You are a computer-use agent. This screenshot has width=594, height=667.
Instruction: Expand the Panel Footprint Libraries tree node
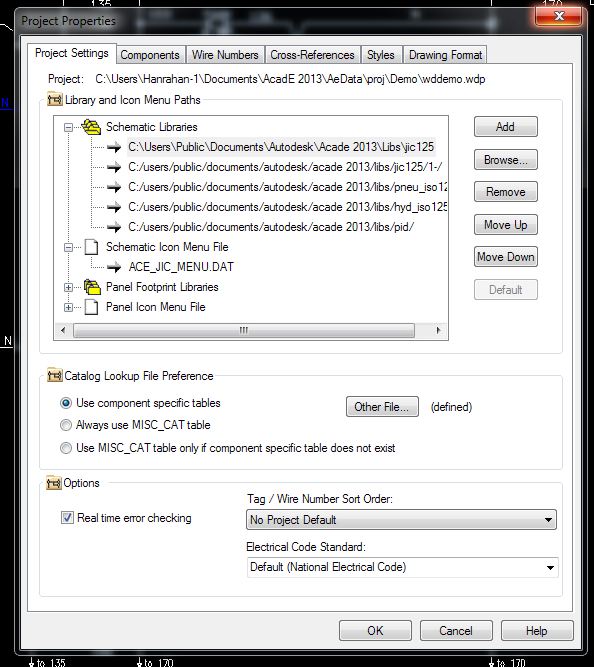[68, 287]
